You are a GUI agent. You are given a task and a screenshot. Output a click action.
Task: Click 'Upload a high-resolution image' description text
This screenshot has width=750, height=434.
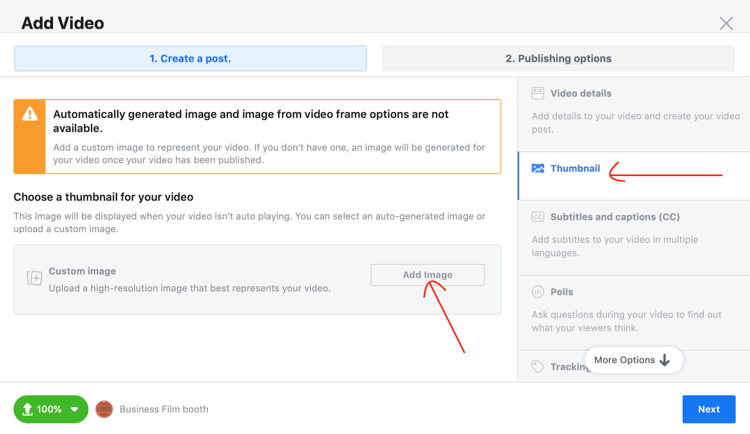[x=189, y=288]
